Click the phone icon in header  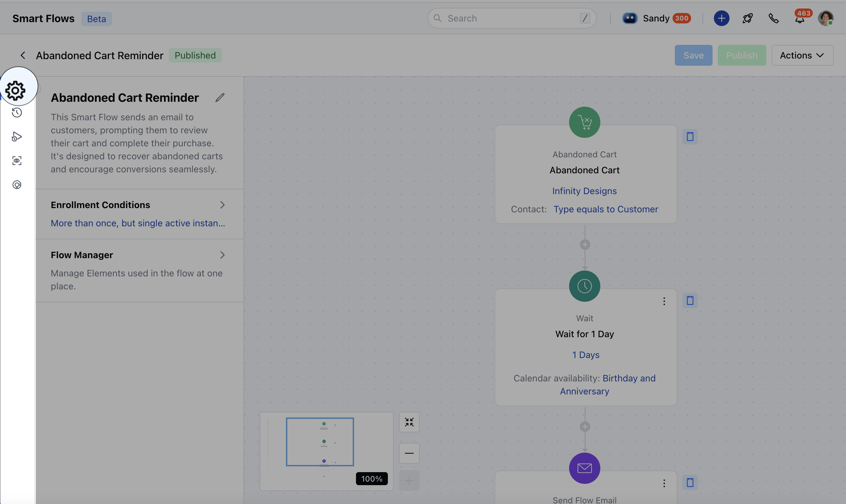coord(773,18)
